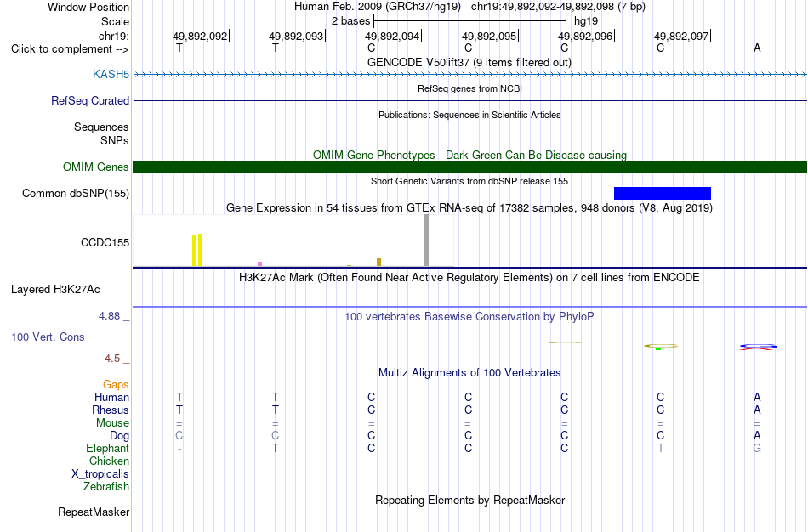Click the 'H3K27Ac Mark' ENCODE track title
The height and width of the screenshot is (532, 808).
coord(469,278)
